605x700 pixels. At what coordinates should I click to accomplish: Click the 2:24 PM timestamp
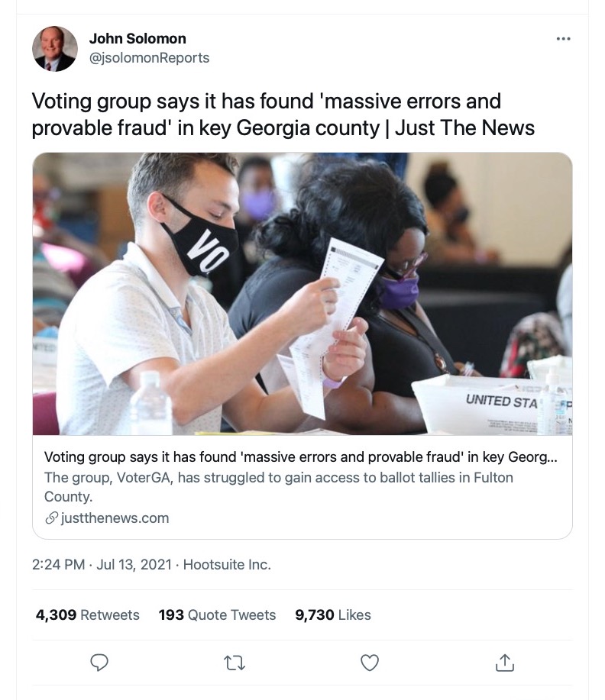pyautogui.click(x=58, y=565)
